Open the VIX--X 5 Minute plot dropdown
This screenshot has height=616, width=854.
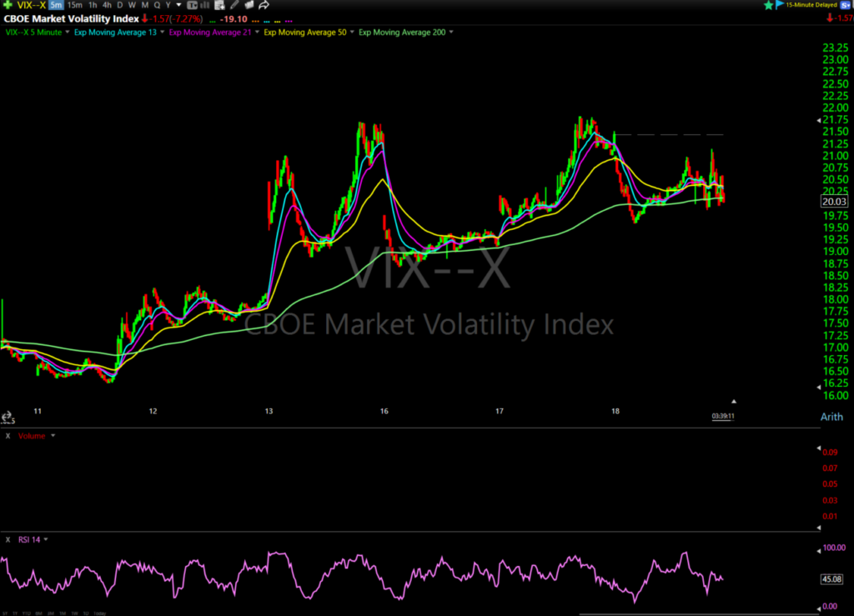point(68,33)
